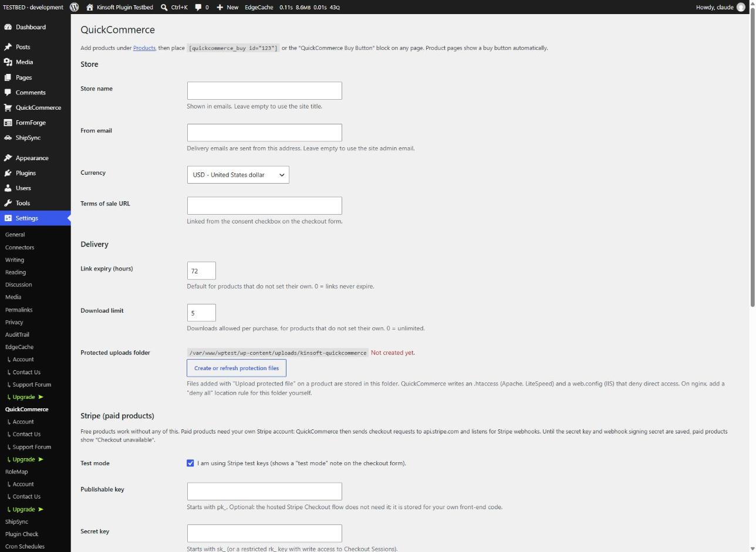Open Appearance paintbrush icon

click(x=8, y=158)
